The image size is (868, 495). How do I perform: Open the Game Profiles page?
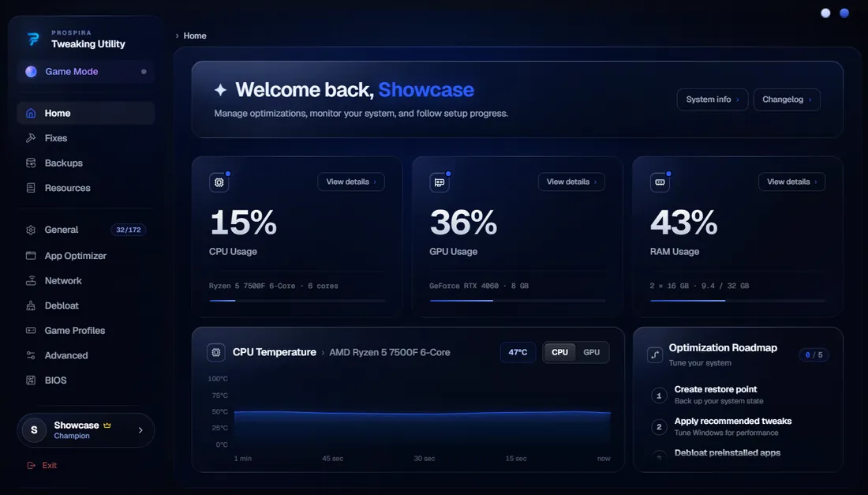coord(86,331)
